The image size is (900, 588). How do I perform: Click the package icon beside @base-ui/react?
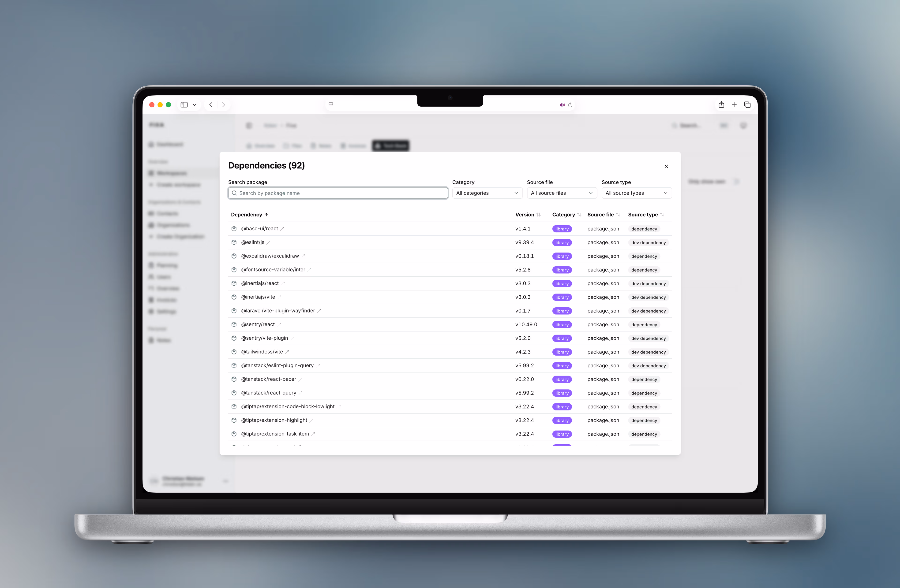(x=234, y=229)
